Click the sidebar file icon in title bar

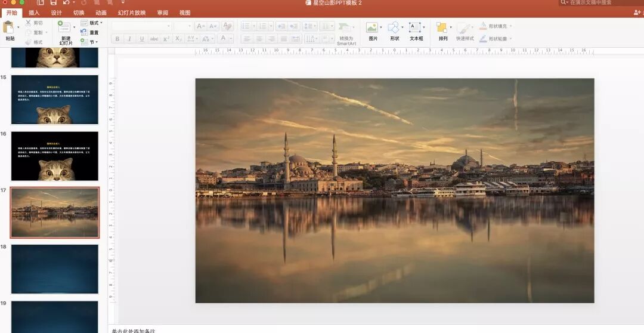[41, 2]
